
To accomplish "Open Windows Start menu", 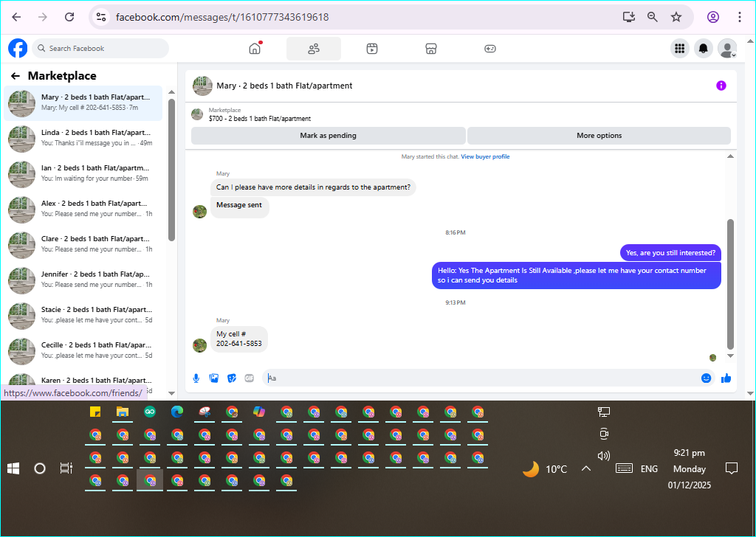I will pos(13,468).
